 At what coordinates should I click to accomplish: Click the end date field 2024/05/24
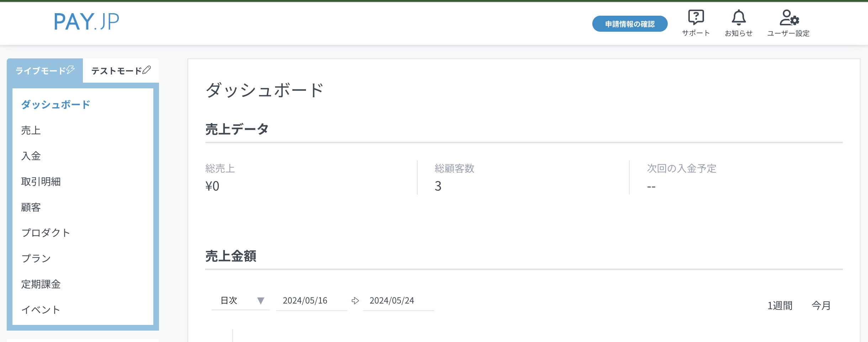pos(398,301)
